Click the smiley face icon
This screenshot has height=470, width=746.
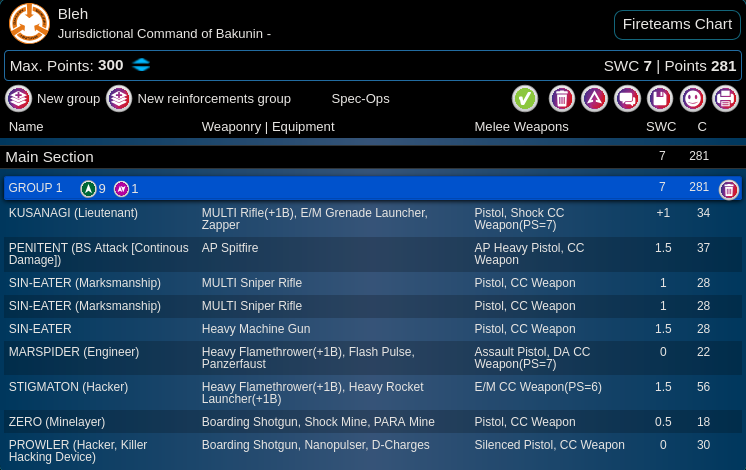(693, 99)
